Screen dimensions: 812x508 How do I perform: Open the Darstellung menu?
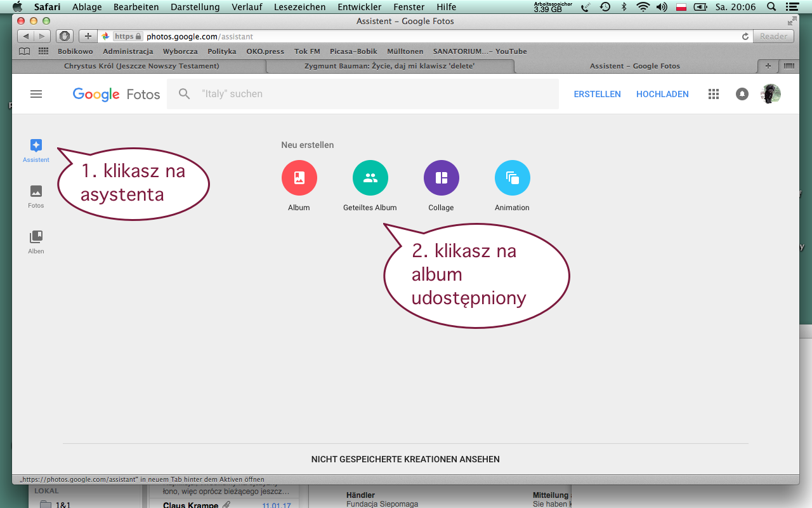[195, 7]
